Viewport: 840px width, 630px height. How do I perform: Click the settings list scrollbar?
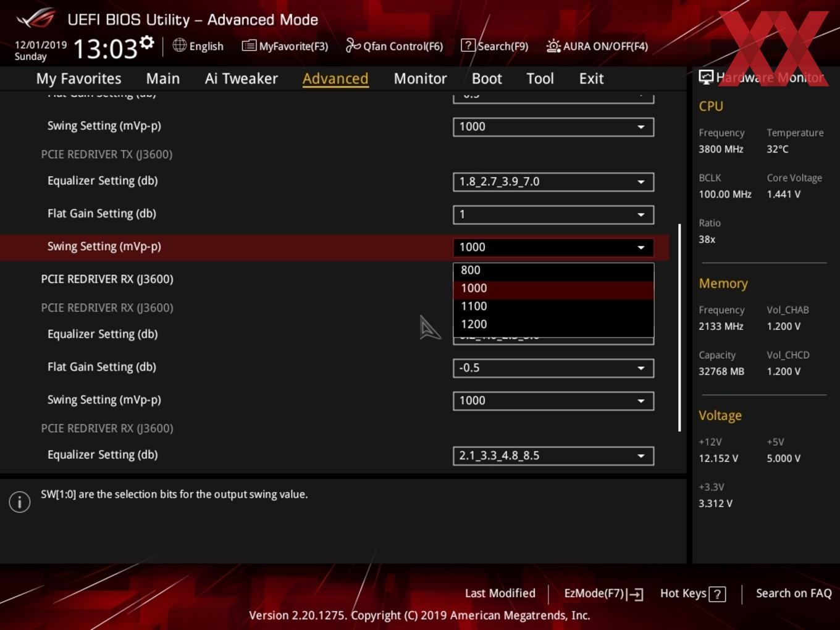[x=679, y=327]
